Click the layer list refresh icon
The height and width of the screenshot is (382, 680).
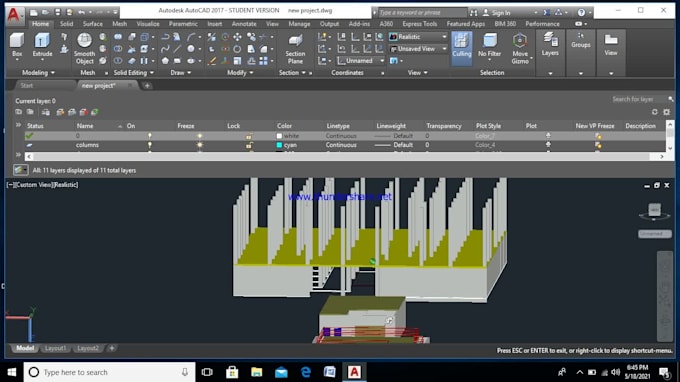654,112
